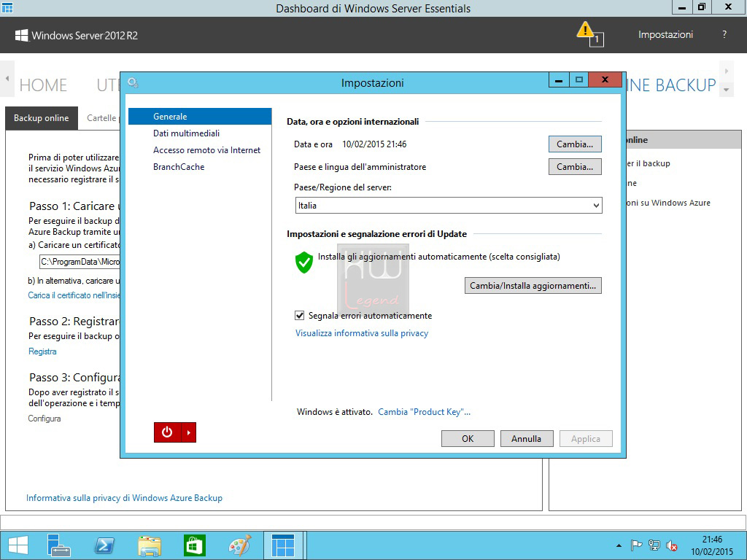747x560 pixels.
Task: Open File Explorer from taskbar
Action: point(149,545)
